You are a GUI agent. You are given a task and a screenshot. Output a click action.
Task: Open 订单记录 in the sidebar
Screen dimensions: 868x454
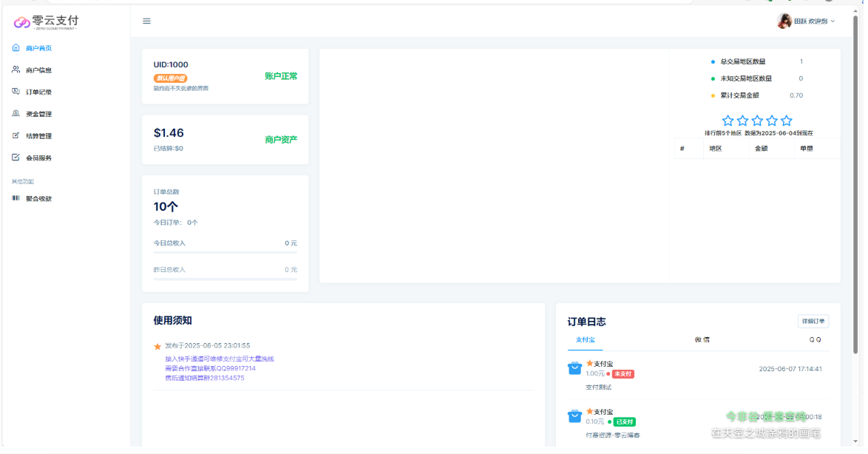click(38, 92)
